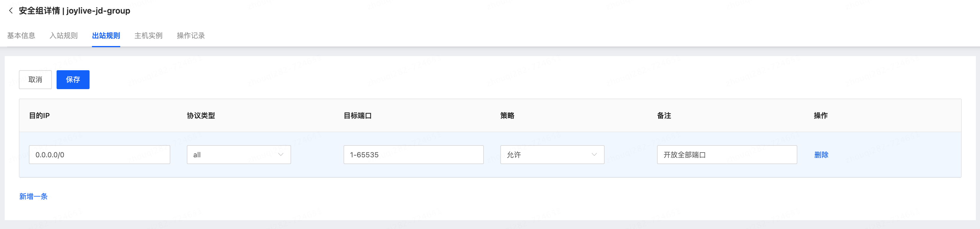Open the 基本信息 tab
The width and height of the screenshot is (980, 229).
coord(21,35)
